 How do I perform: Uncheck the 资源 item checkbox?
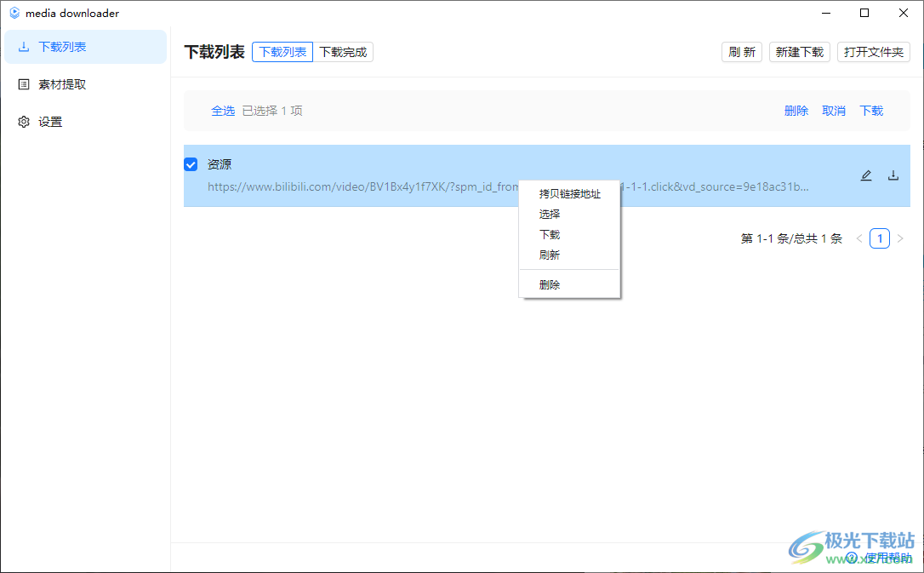pos(191,163)
